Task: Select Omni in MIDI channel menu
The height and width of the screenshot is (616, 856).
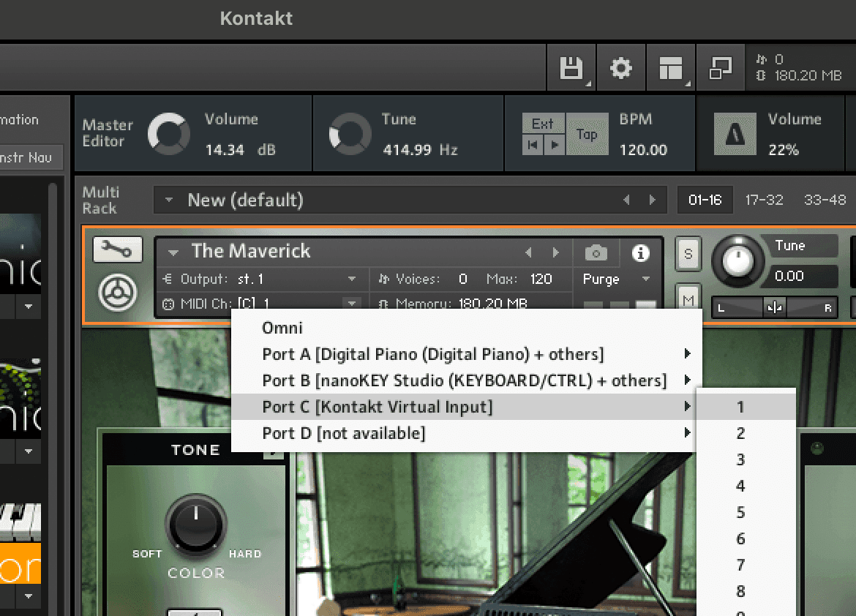Action: (282, 328)
